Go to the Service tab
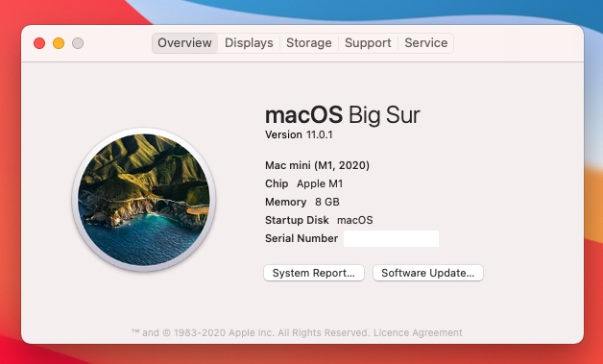The width and height of the screenshot is (603, 364). point(425,43)
